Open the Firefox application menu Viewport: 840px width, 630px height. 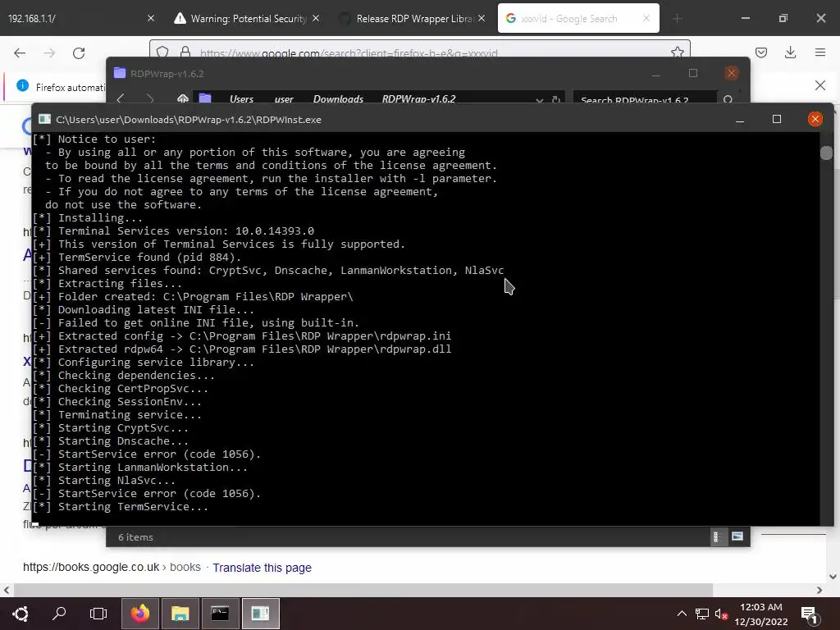[x=820, y=52]
